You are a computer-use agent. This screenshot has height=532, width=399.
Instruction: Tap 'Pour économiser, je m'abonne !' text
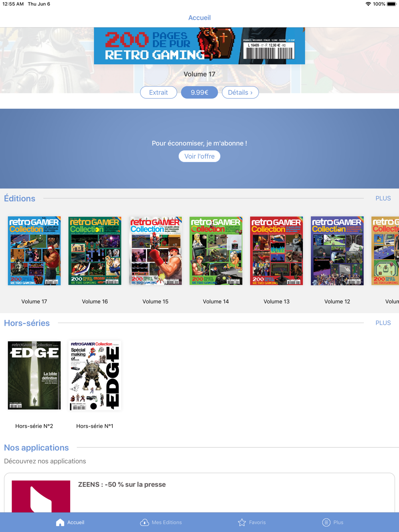[199, 143]
